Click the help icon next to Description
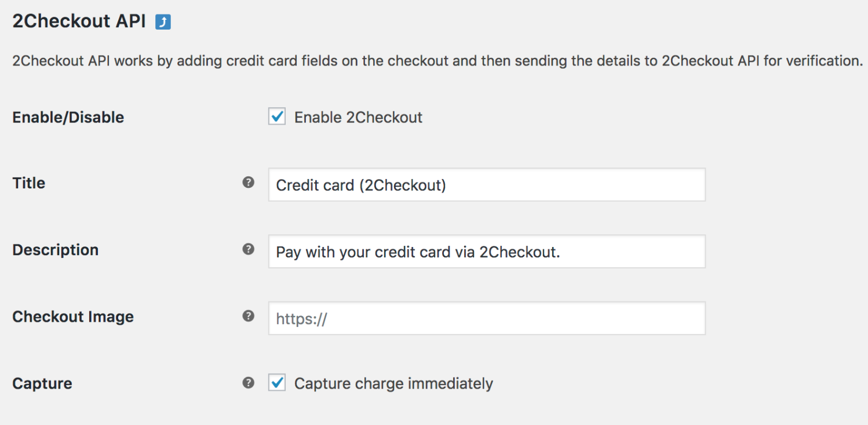Screen dimensions: 868x425 [x=249, y=249]
